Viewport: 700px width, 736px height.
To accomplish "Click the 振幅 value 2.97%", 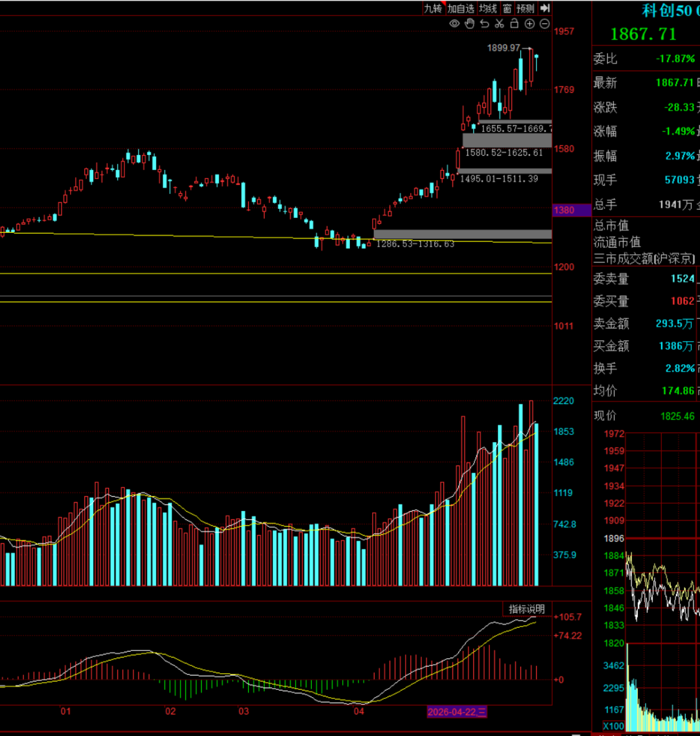I will [x=680, y=156].
